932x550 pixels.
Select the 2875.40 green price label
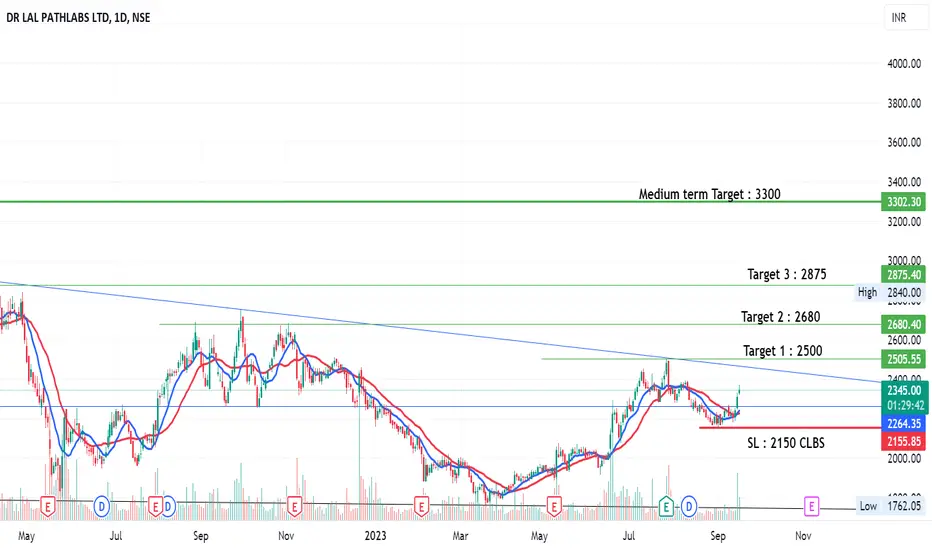[x=903, y=275]
